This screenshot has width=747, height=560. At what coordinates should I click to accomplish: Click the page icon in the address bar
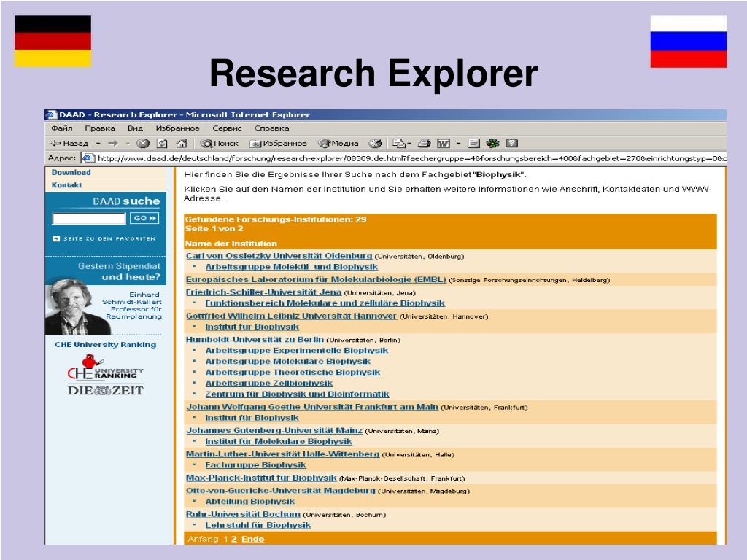click(x=88, y=158)
